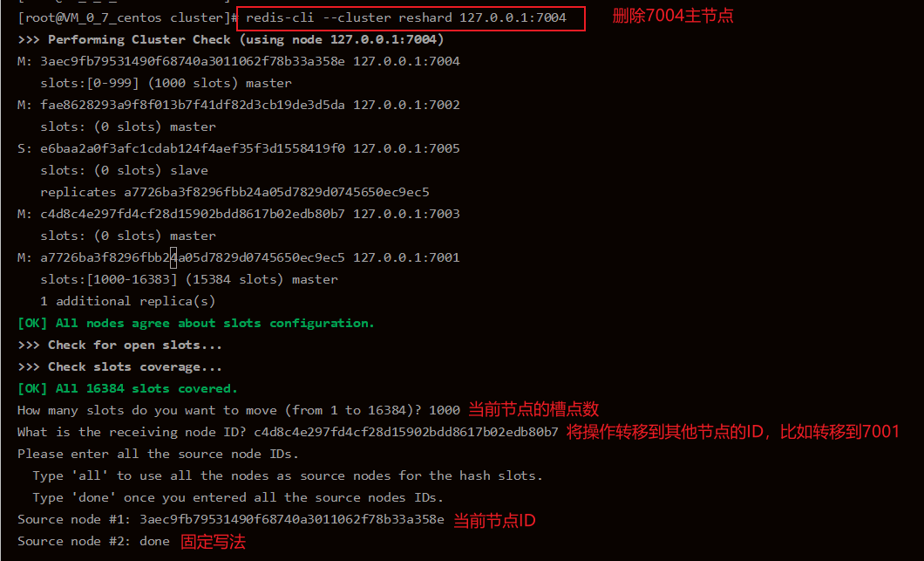The width and height of the screenshot is (924, 561).
Task: Click 'All 16384 slots covered.' message
Action: coord(127,389)
